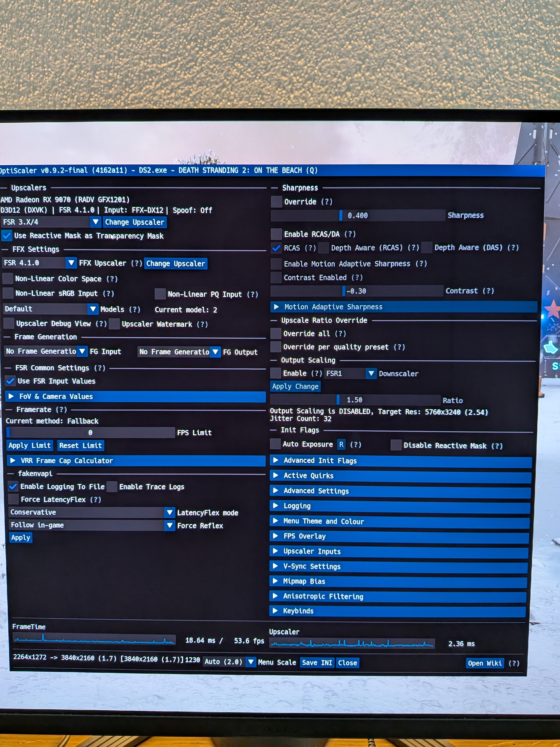Expand FoV & Camera Values section
The image size is (560, 747).
pyautogui.click(x=136, y=396)
